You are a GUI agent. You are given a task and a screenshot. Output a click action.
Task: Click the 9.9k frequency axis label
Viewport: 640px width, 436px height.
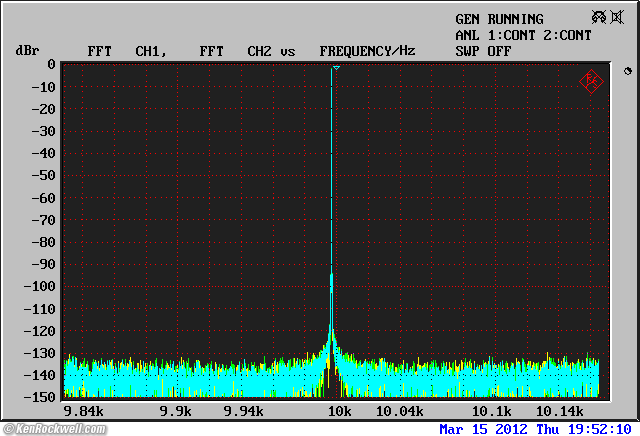[176, 411]
